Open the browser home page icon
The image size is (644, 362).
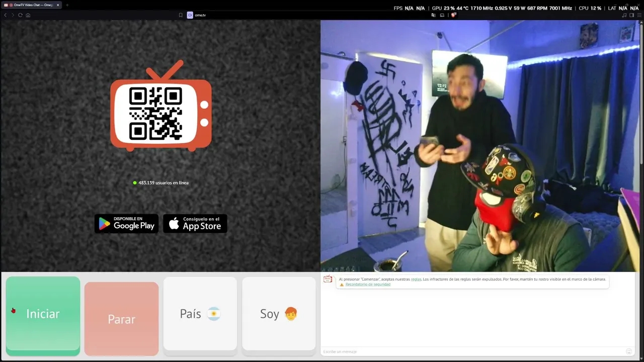coord(28,15)
